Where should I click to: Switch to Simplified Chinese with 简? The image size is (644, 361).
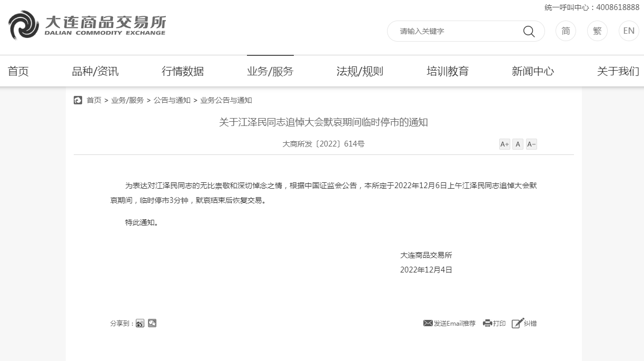(x=566, y=31)
